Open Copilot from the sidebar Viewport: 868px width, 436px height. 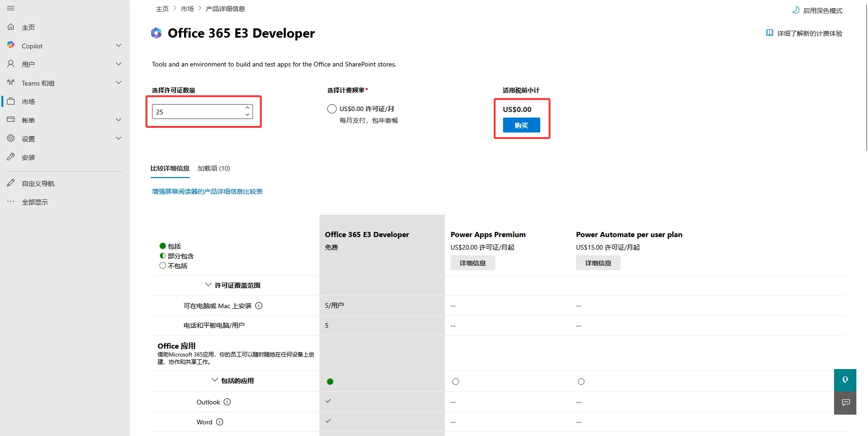coord(11,45)
